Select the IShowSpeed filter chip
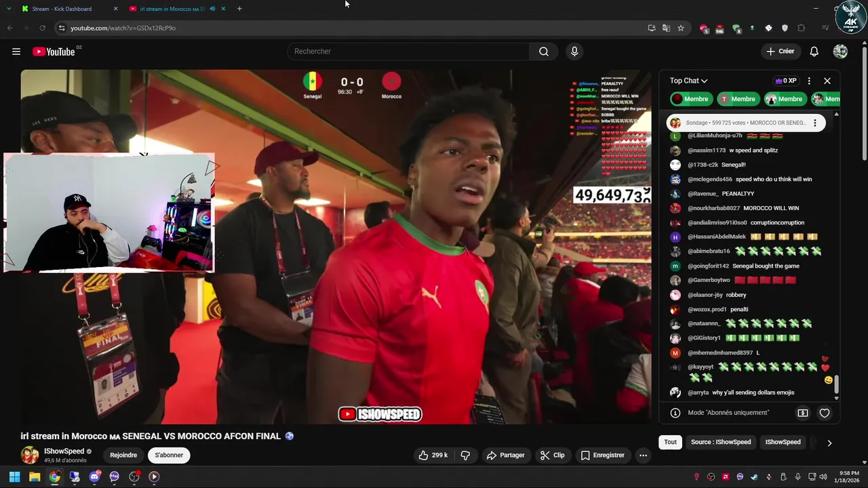This screenshot has width=868, height=488. pos(783,442)
